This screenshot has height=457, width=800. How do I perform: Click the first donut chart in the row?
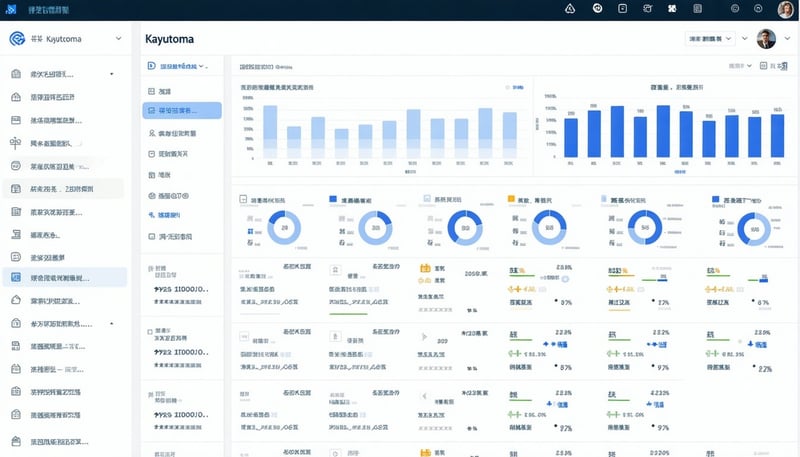pyautogui.click(x=284, y=227)
